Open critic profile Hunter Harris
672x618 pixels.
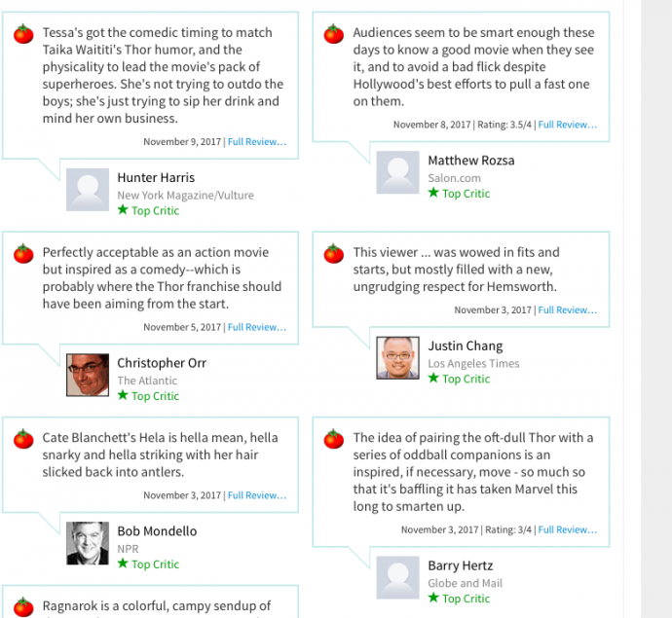coord(156,177)
